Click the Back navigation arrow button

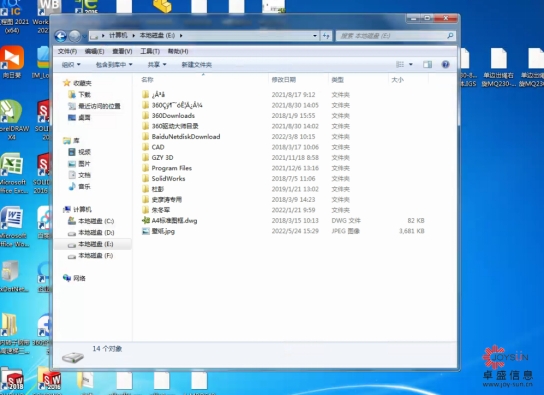60,36
